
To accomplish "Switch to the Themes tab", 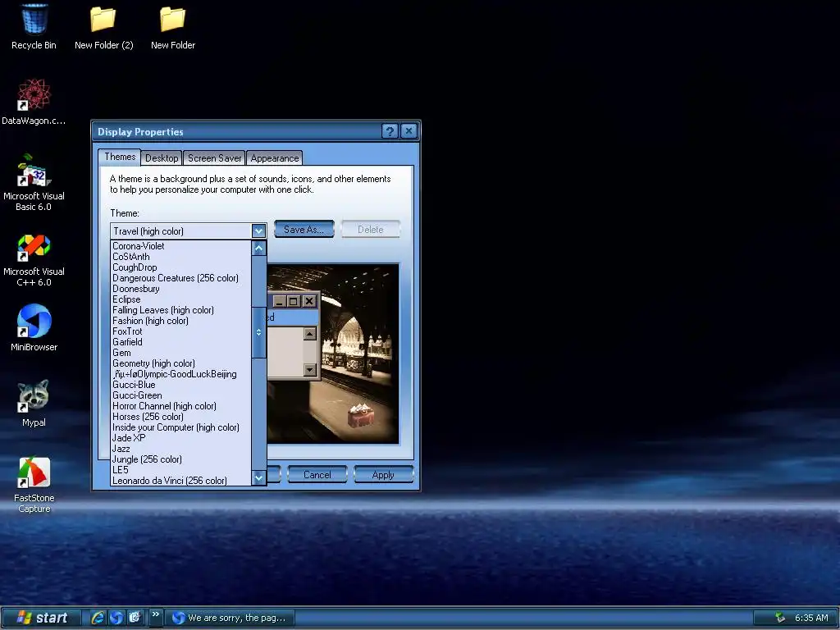I will [x=120, y=157].
